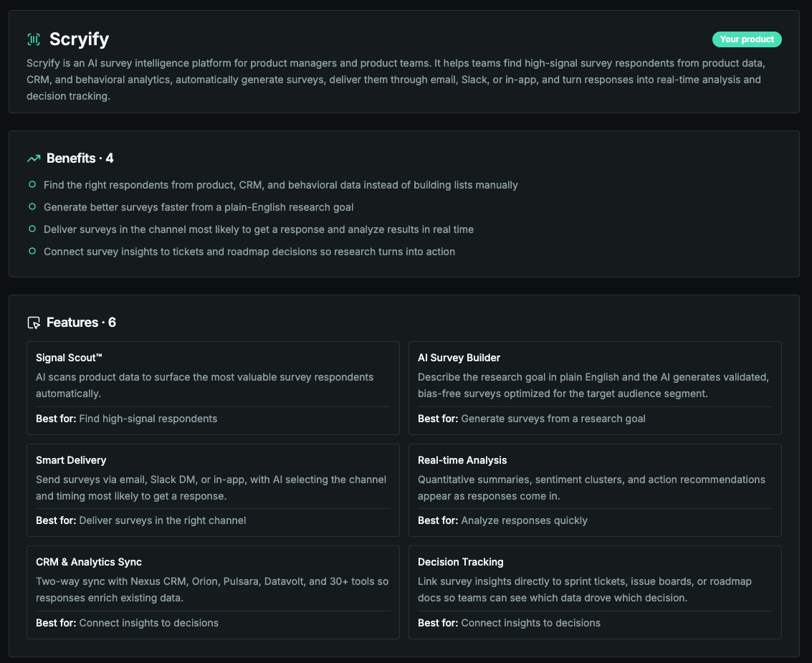The width and height of the screenshot is (812, 663).
Task: Click 'Best for: Find high-signal respondents' line
Action: click(126, 419)
